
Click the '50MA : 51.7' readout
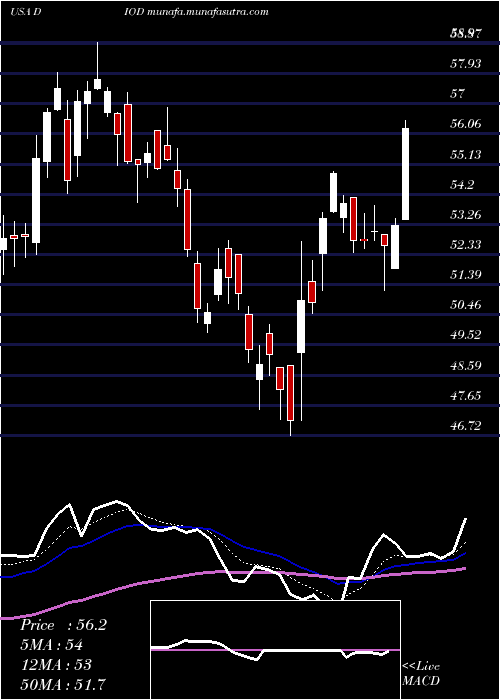click(63, 684)
